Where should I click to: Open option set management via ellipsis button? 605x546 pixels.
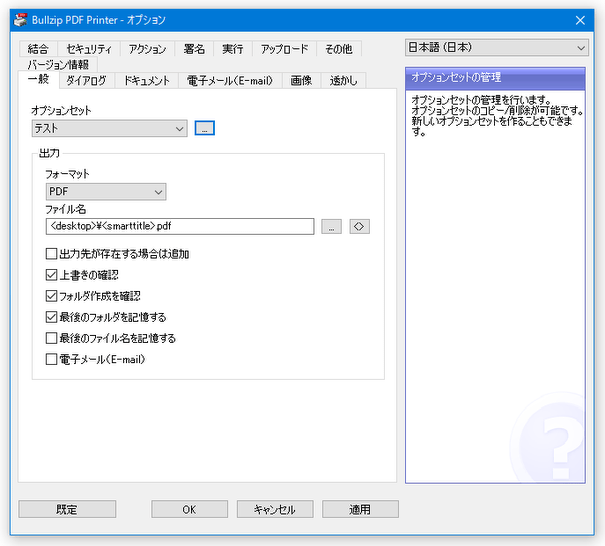pyautogui.click(x=204, y=128)
